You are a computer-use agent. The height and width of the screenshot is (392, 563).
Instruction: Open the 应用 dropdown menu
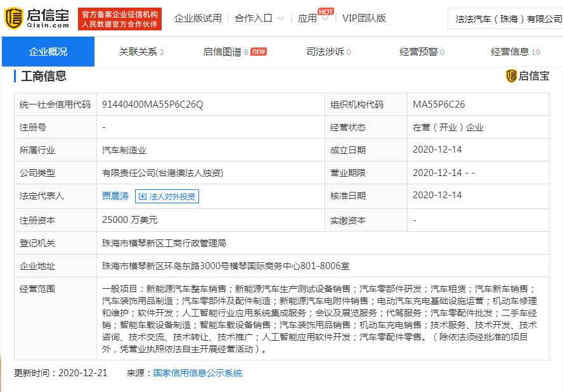click(313, 19)
